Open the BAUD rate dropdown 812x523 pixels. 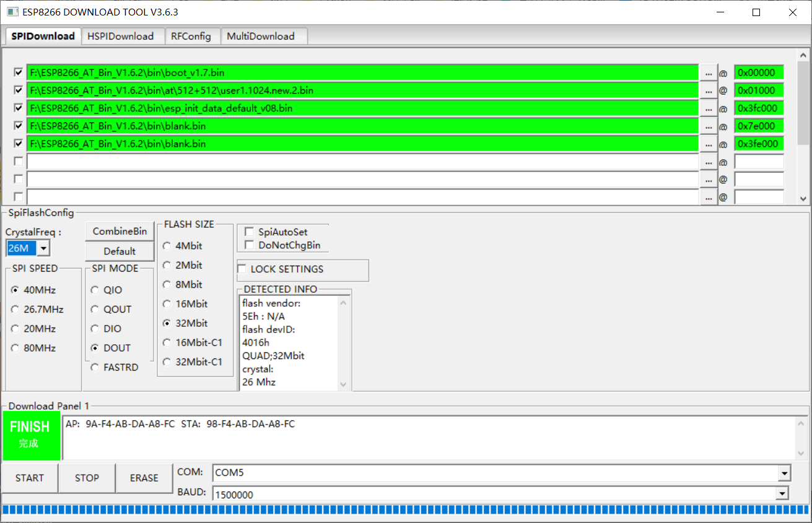pos(783,494)
